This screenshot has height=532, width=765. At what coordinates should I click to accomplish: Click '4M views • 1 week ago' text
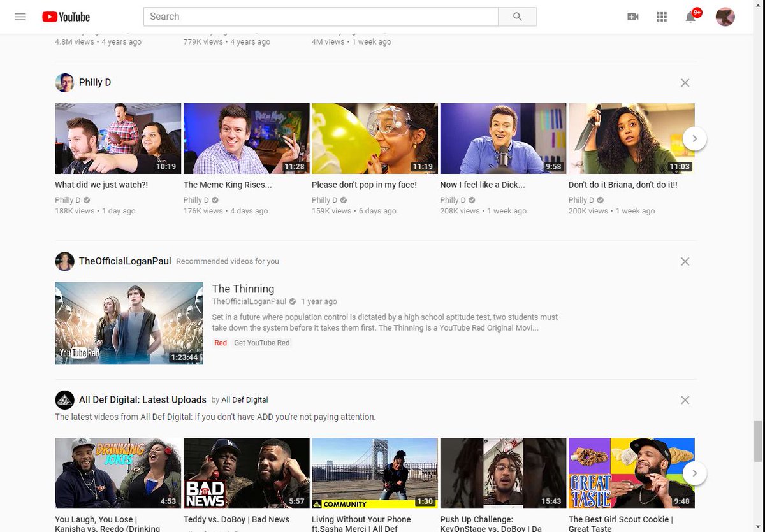(351, 41)
